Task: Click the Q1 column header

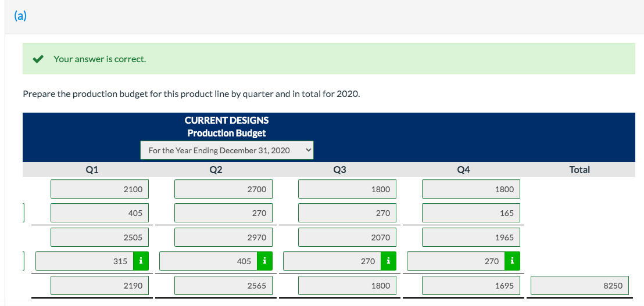Action: (x=92, y=170)
